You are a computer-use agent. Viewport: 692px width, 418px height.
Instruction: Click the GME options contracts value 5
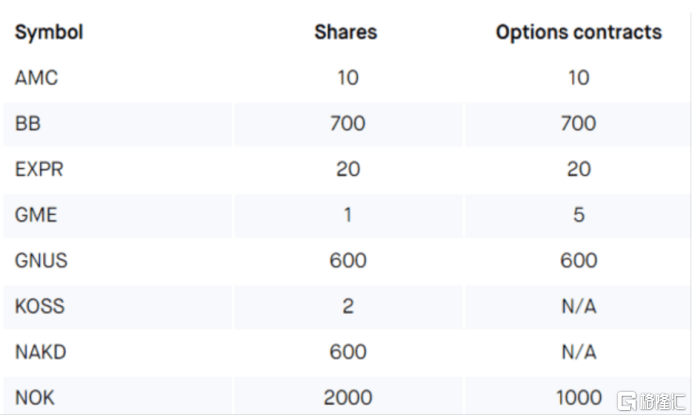click(x=579, y=215)
